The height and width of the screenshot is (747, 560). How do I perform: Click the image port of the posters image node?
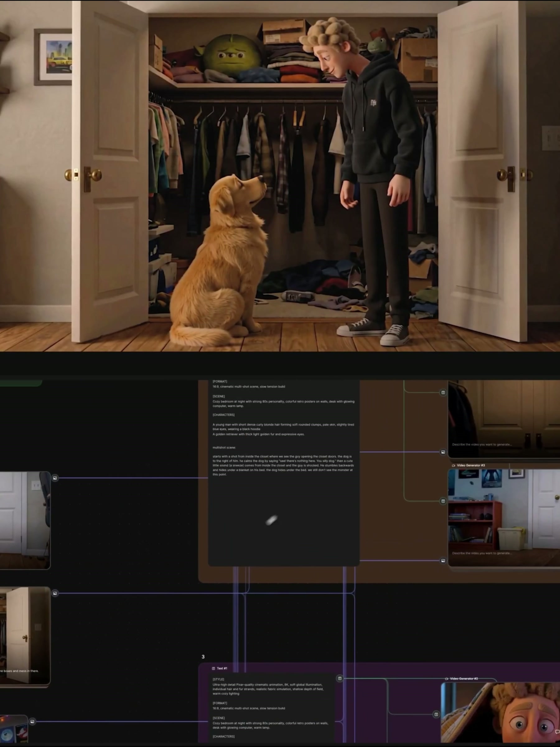click(32, 721)
